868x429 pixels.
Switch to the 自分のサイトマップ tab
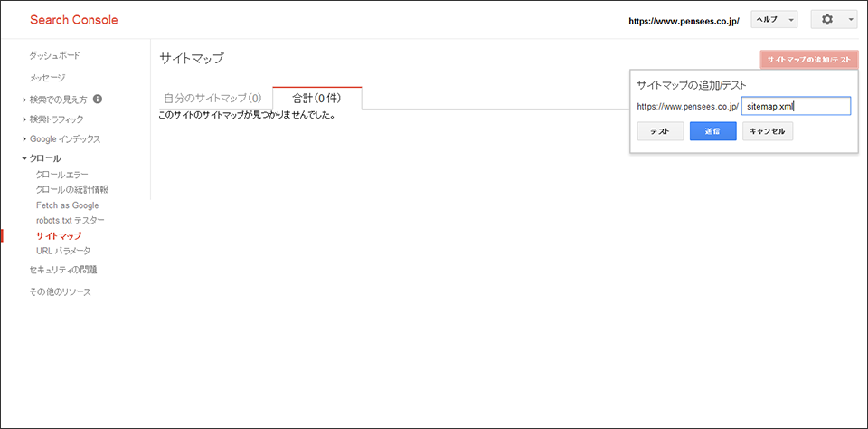(x=212, y=98)
